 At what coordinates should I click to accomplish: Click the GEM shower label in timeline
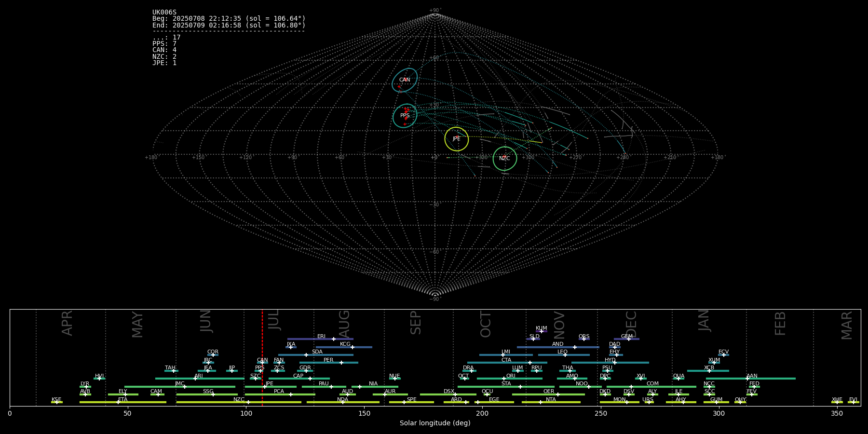coord(627,336)
